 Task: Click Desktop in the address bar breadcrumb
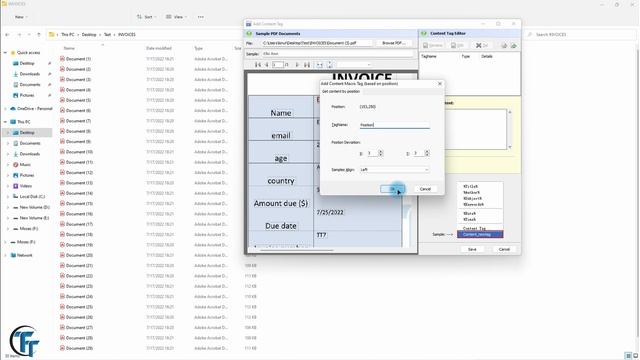pyautogui.click(x=89, y=35)
